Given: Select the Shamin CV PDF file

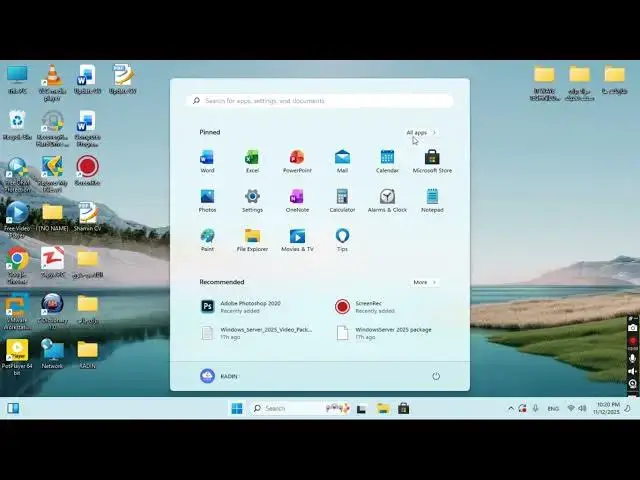Looking at the screenshot, I should [x=87, y=217].
